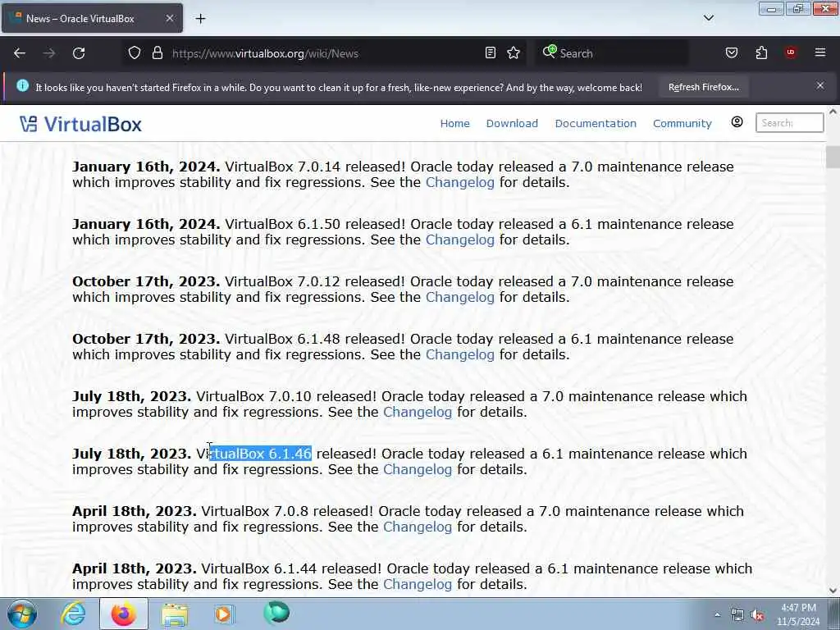Open the media player taskbar icon
This screenshot has height=630, width=840.
(x=224, y=614)
